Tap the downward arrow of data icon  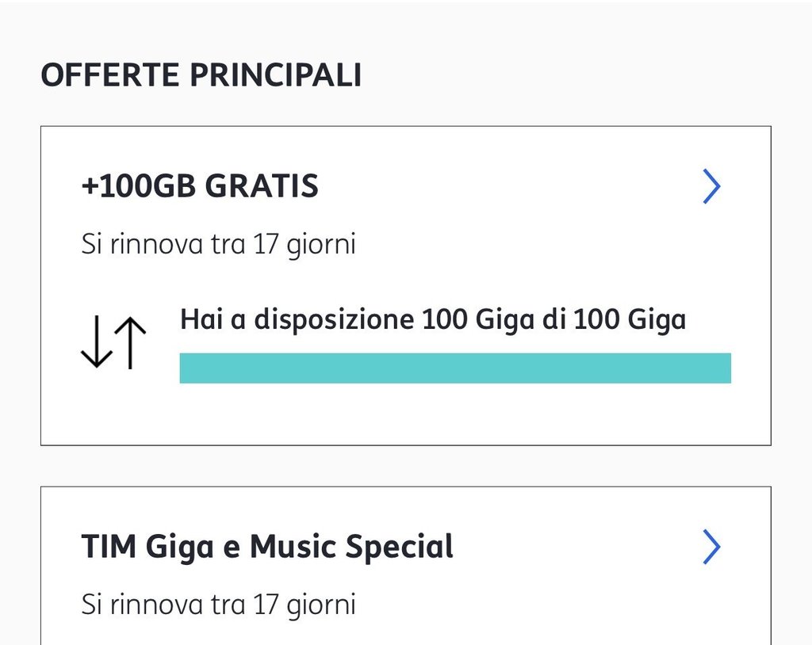[95, 342]
